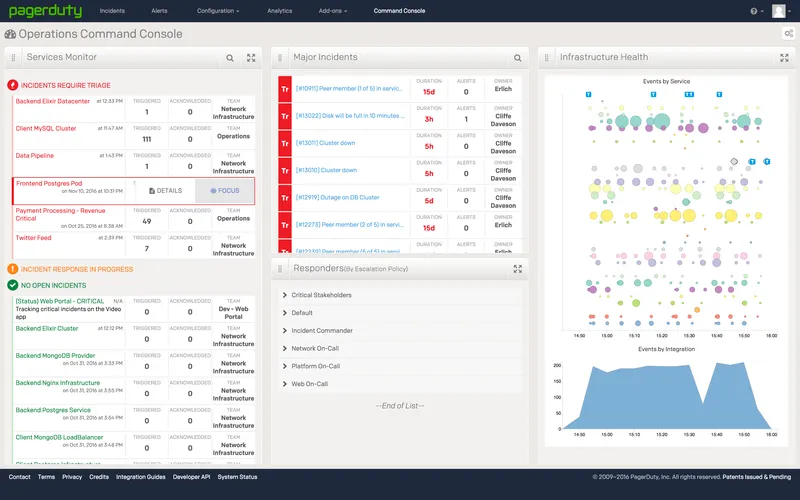This screenshot has width=800, height=500.
Task: Open incident #13011 Cluster down
Action: pyautogui.click(x=326, y=143)
